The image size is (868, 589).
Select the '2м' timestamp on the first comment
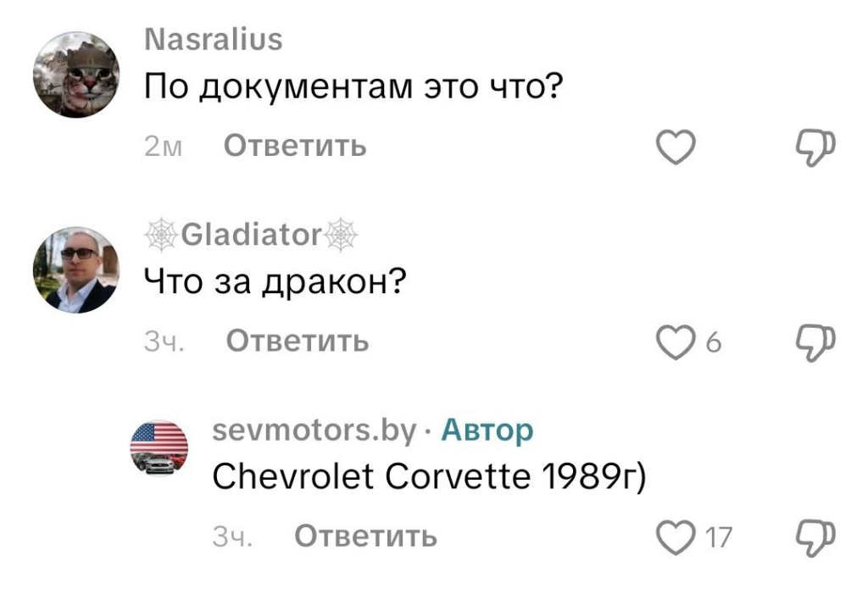(x=164, y=145)
